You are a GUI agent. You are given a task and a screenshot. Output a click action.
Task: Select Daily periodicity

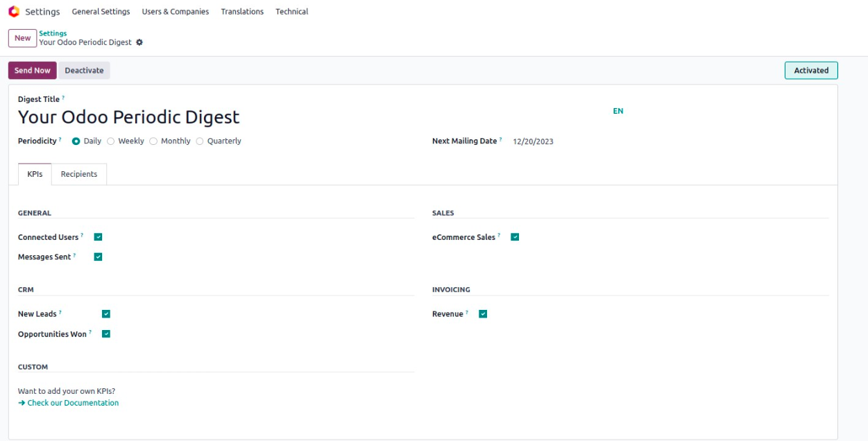[x=76, y=141]
